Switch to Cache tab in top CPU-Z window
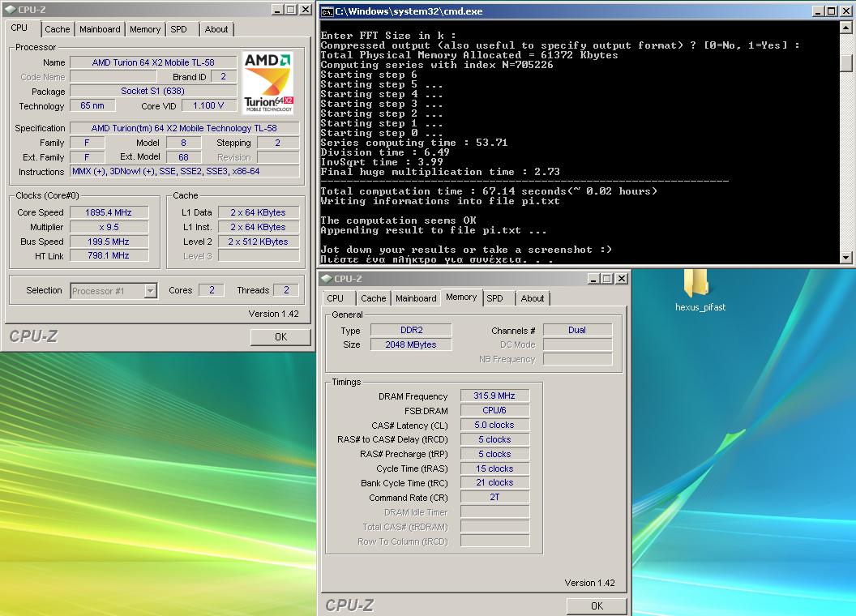This screenshot has height=616, width=856. (58, 29)
